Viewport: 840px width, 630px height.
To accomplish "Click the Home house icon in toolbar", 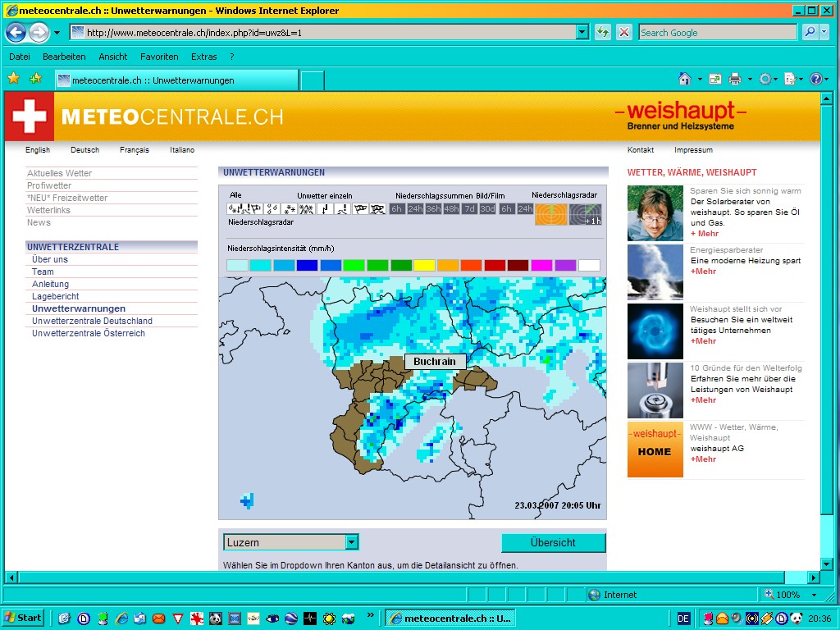I will tap(684, 80).
